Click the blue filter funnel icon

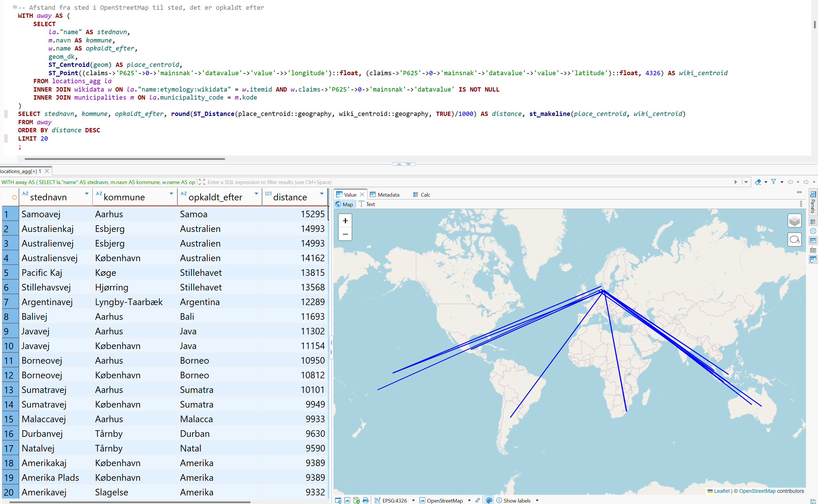pos(773,182)
